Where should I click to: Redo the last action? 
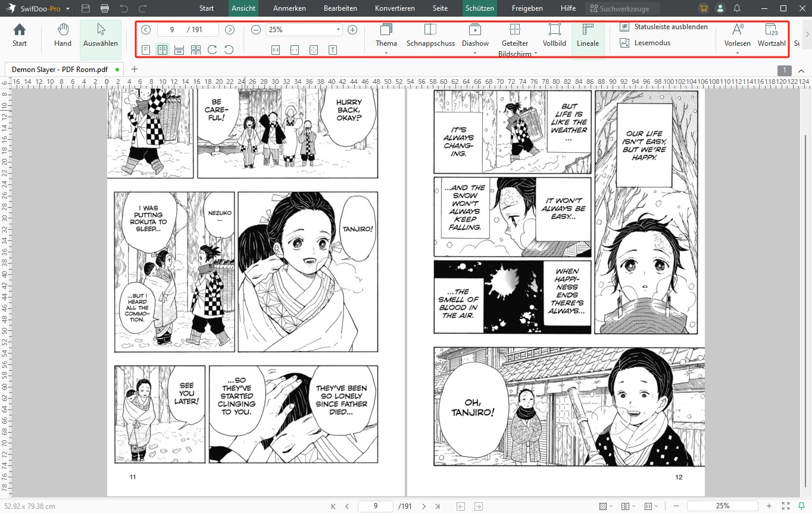click(x=143, y=8)
